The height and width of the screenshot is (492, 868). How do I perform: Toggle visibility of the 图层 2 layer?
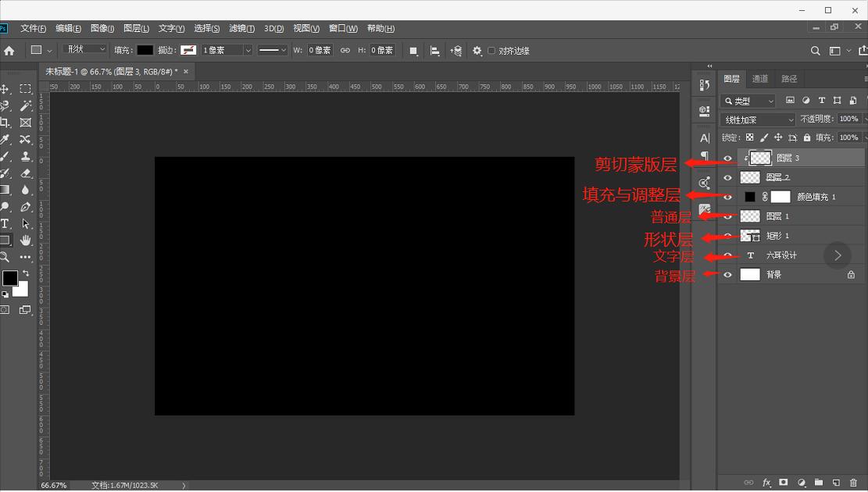click(727, 177)
